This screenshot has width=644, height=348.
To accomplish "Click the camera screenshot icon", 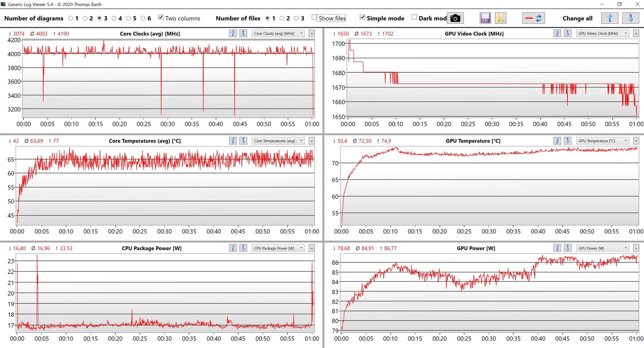I will tap(455, 18).
